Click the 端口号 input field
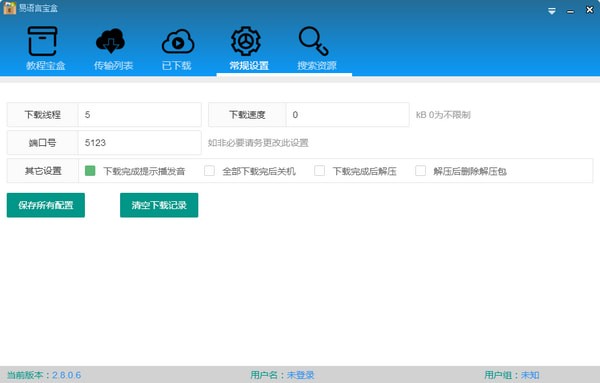 coord(139,143)
